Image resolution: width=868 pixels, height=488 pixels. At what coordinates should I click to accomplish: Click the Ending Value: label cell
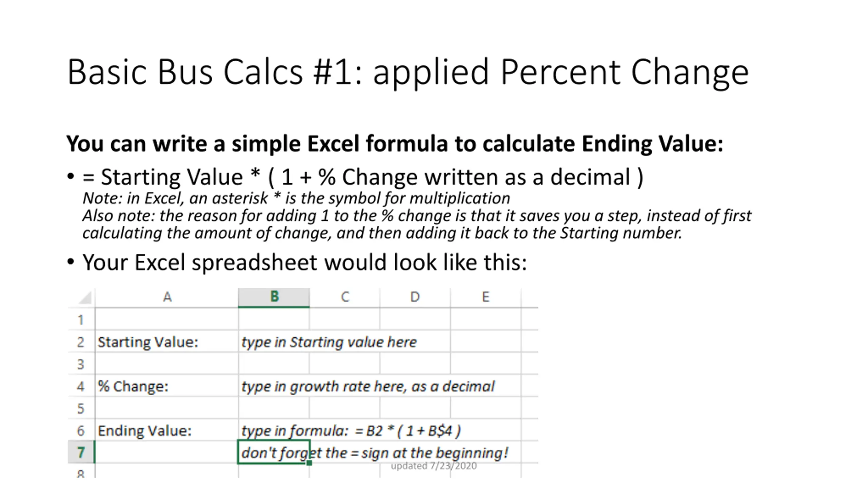[x=167, y=430]
